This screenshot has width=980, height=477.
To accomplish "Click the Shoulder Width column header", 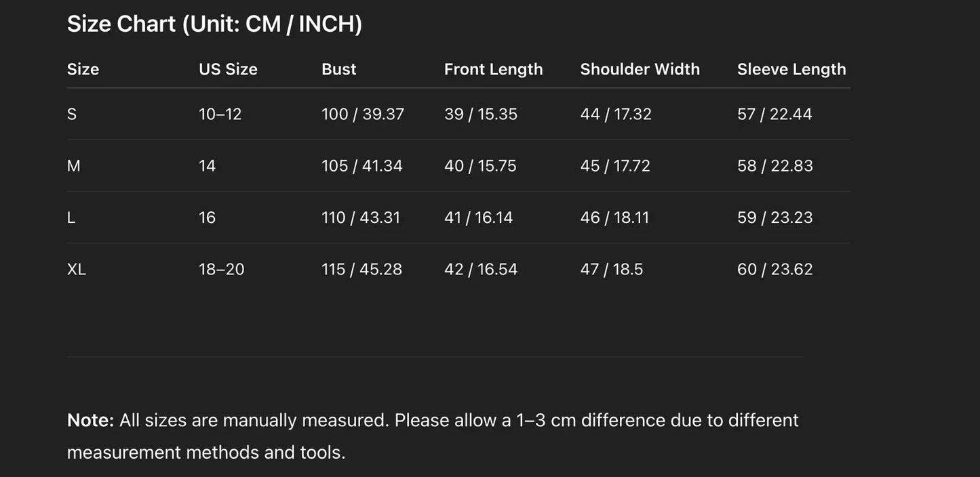I will (640, 69).
